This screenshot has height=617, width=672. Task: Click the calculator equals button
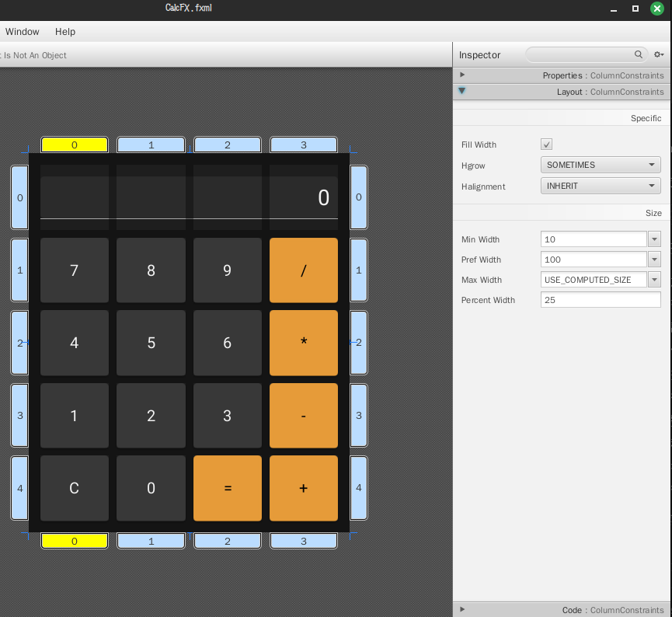click(x=228, y=488)
